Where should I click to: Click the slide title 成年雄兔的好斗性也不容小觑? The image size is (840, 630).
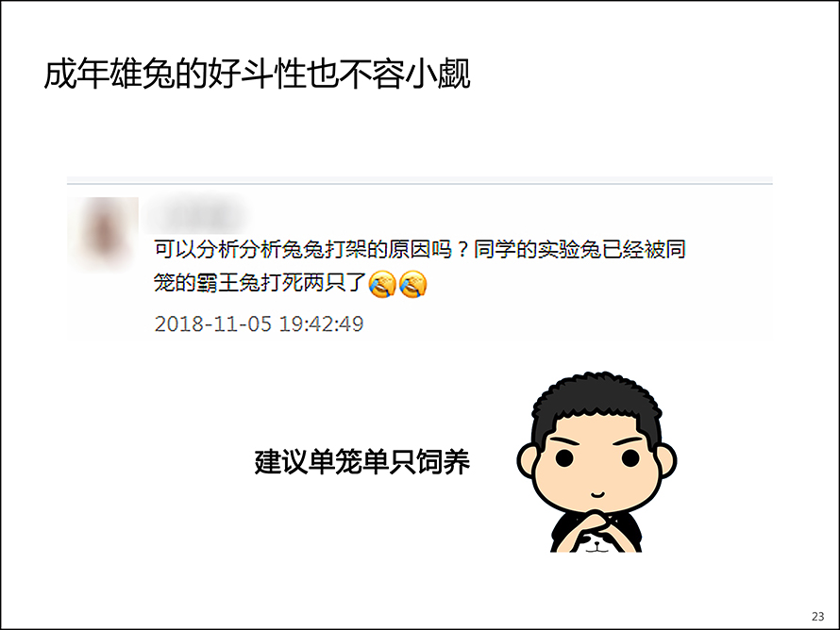[x=257, y=74]
